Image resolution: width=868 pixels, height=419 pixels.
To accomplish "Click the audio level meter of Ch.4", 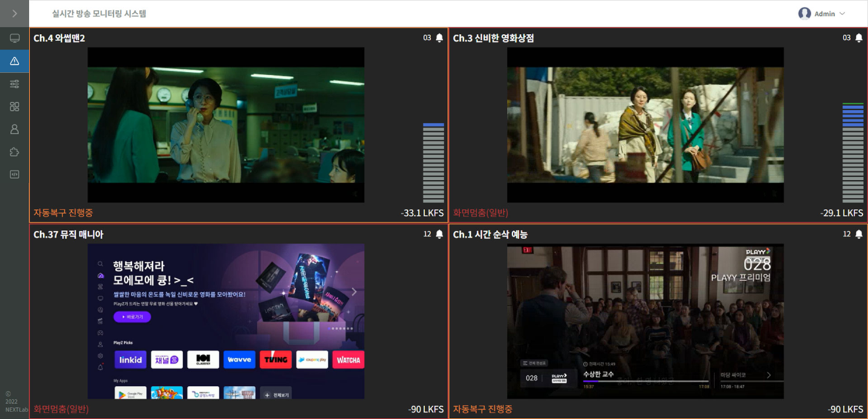I will (x=433, y=163).
